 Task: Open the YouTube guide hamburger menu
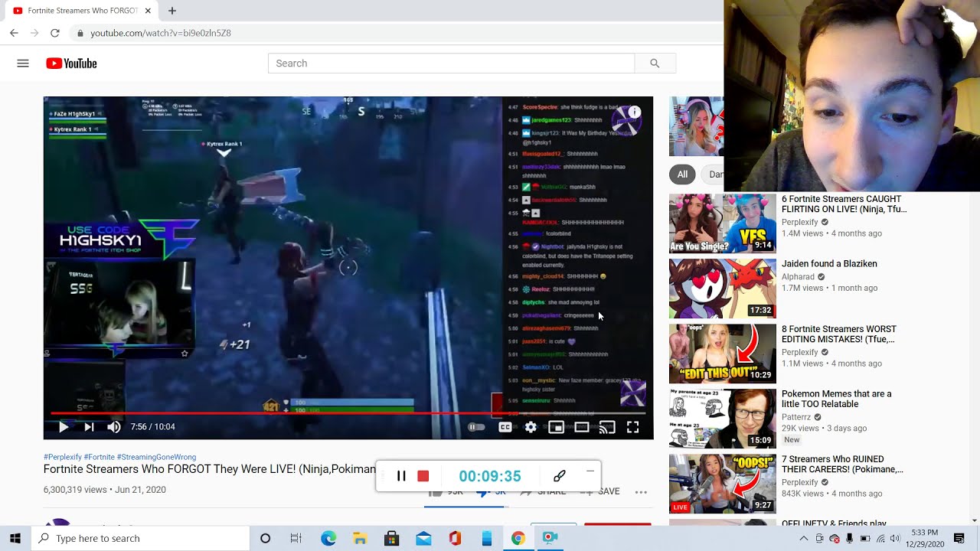coord(23,64)
